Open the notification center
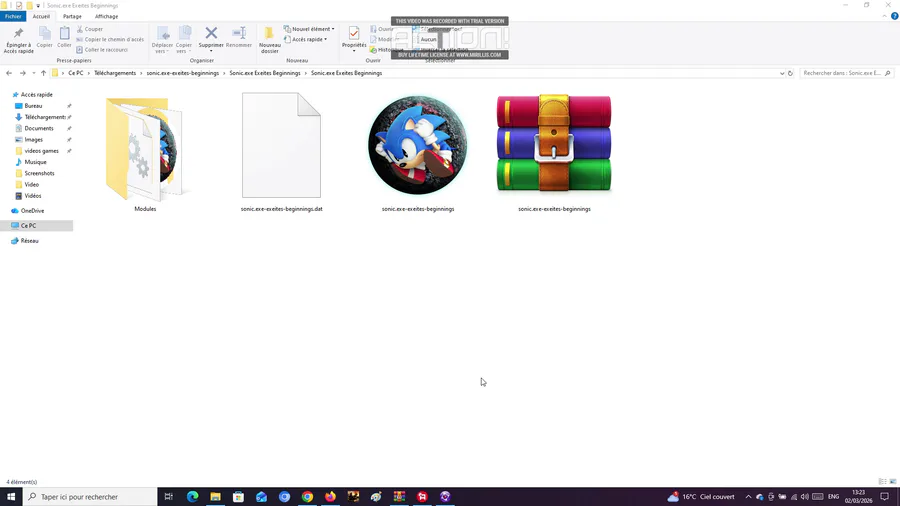 click(x=885, y=497)
